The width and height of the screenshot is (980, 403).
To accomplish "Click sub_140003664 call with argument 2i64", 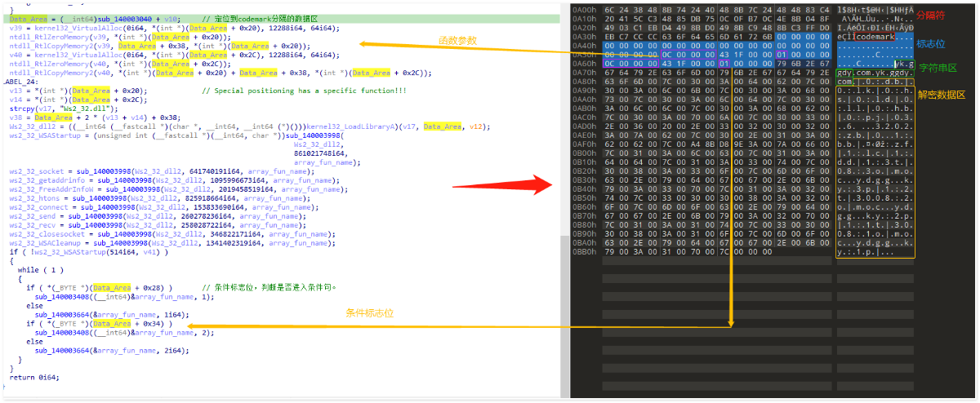I will pos(113,351).
